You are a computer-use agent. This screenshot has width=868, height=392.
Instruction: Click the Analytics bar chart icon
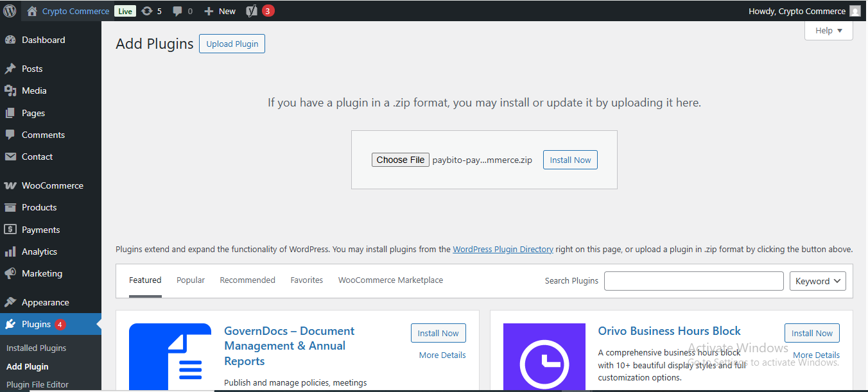[10, 251]
